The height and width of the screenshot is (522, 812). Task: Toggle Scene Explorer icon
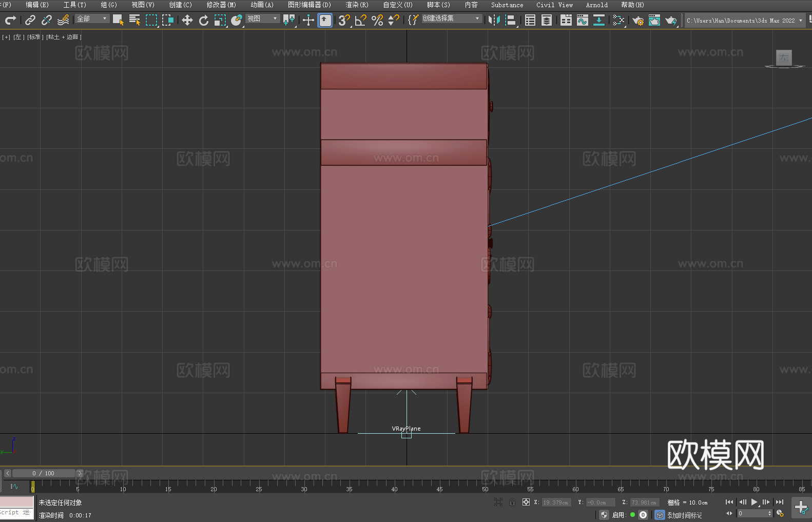point(530,20)
